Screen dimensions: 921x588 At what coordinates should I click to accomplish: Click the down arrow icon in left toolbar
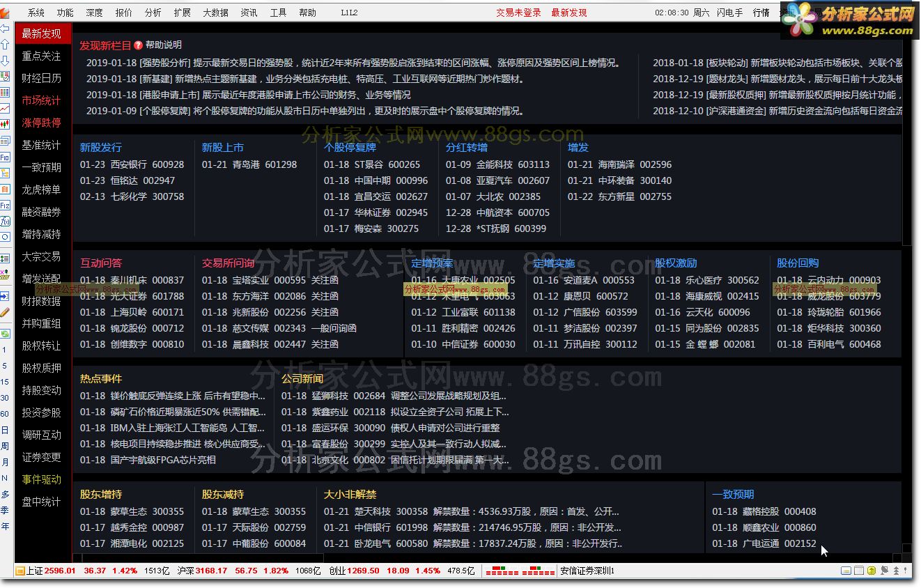coord(5,61)
